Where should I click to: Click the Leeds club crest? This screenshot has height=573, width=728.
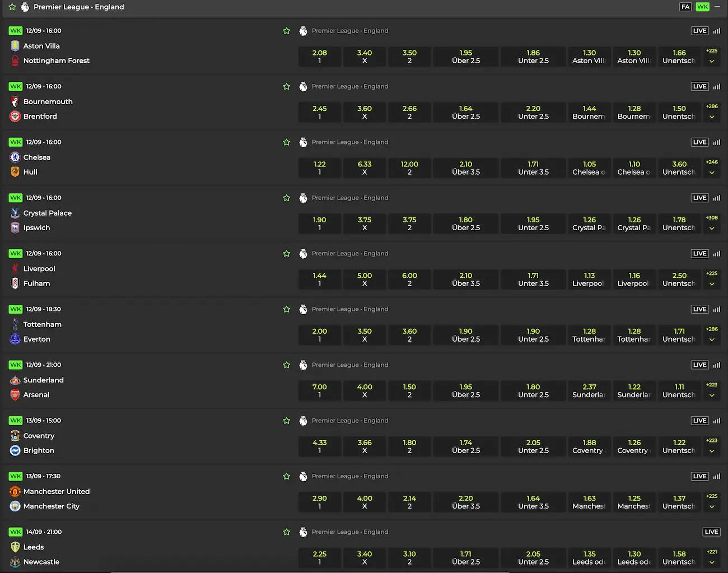coord(15,547)
